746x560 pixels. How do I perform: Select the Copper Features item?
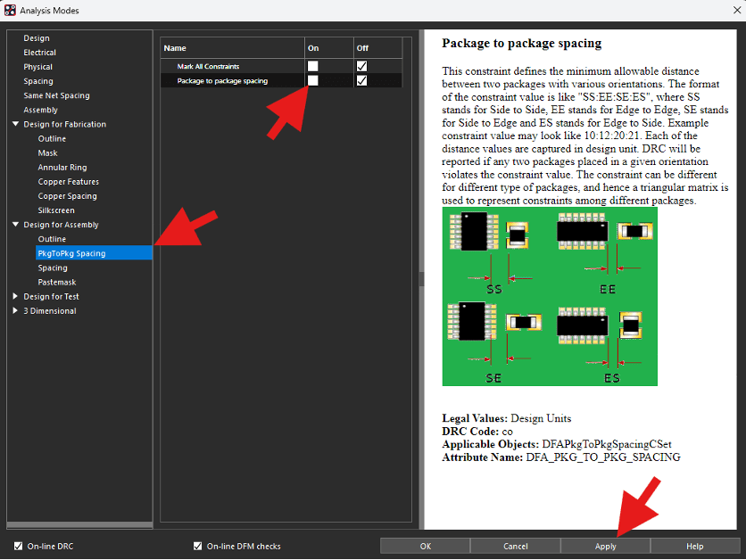click(x=69, y=182)
